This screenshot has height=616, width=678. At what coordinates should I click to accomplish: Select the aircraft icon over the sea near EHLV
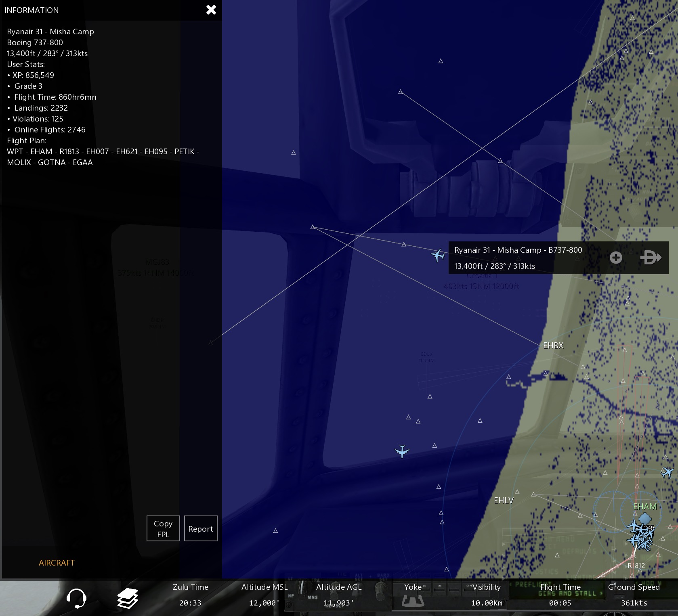pyautogui.click(x=402, y=451)
